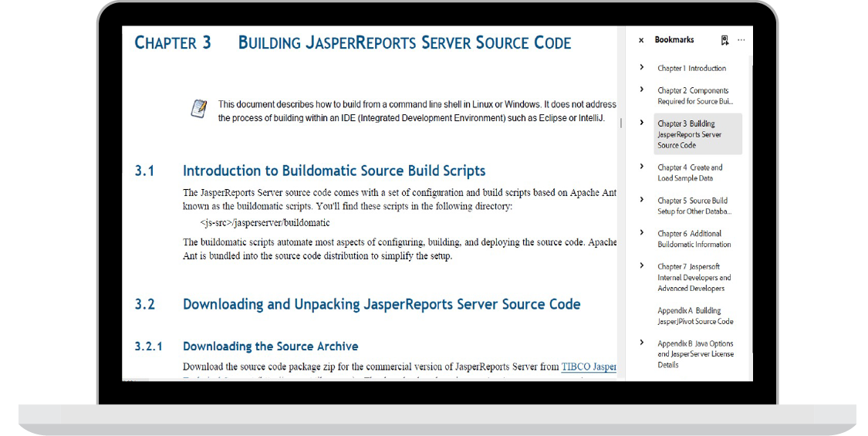Click the 3.2.1 Downloading the Source Archive heading
This screenshot has height=436, width=868.
click(246, 346)
